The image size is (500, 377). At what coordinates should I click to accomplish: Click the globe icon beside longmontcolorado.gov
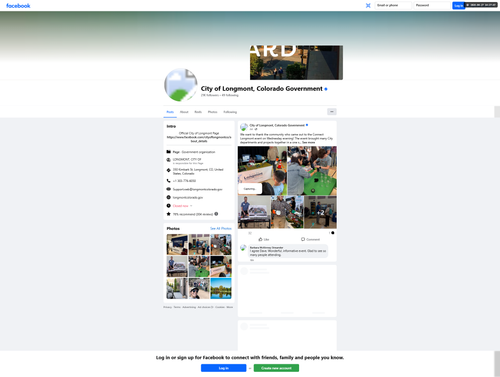[168, 197]
